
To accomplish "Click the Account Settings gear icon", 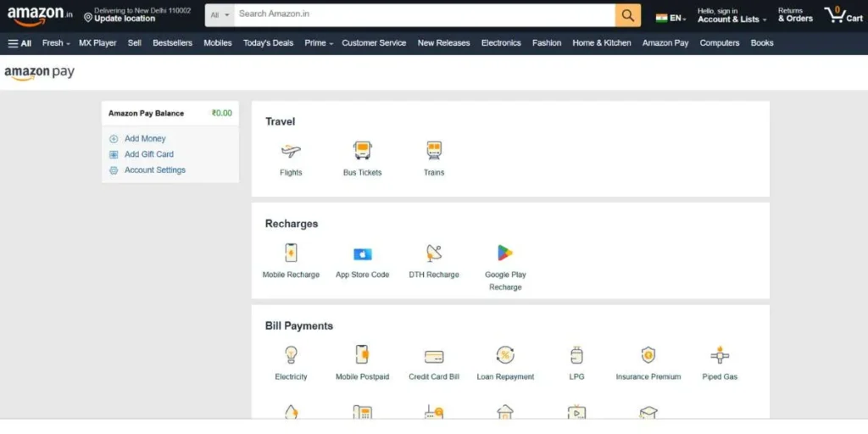I will click(x=114, y=170).
